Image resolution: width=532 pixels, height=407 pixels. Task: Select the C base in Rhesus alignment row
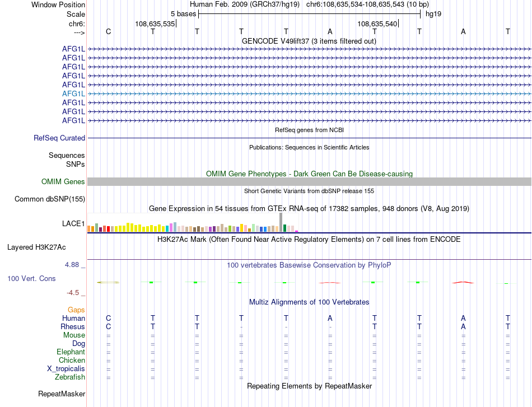(108, 326)
